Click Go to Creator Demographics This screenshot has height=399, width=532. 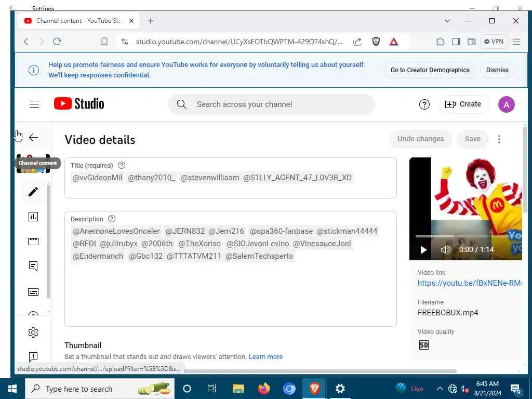click(430, 70)
